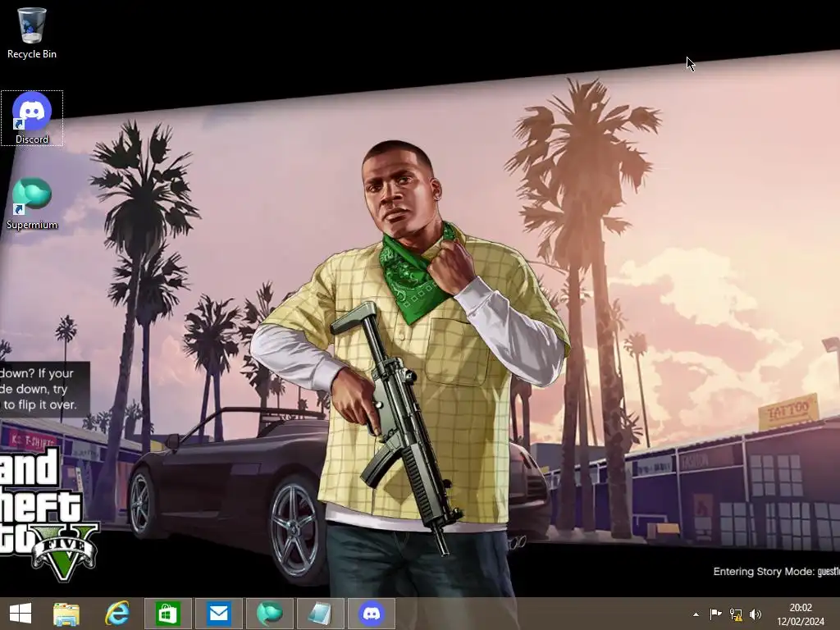
Task: Open the Windows Store taskbar icon
Action: click(167, 614)
